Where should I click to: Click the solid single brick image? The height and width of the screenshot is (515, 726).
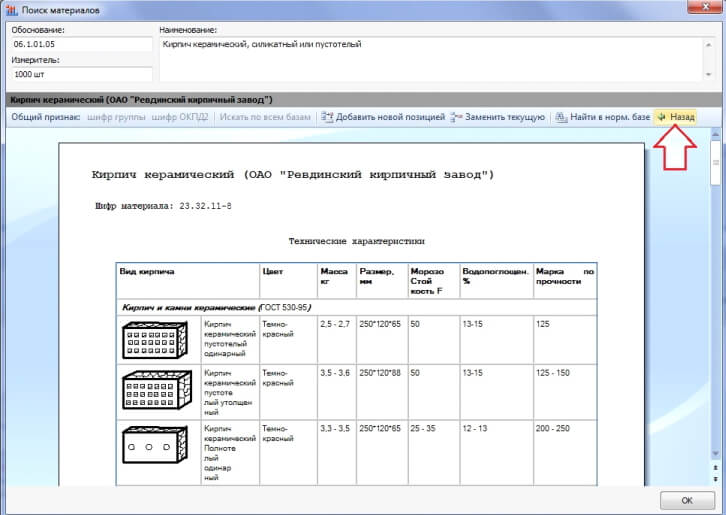(x=155, y=445)
